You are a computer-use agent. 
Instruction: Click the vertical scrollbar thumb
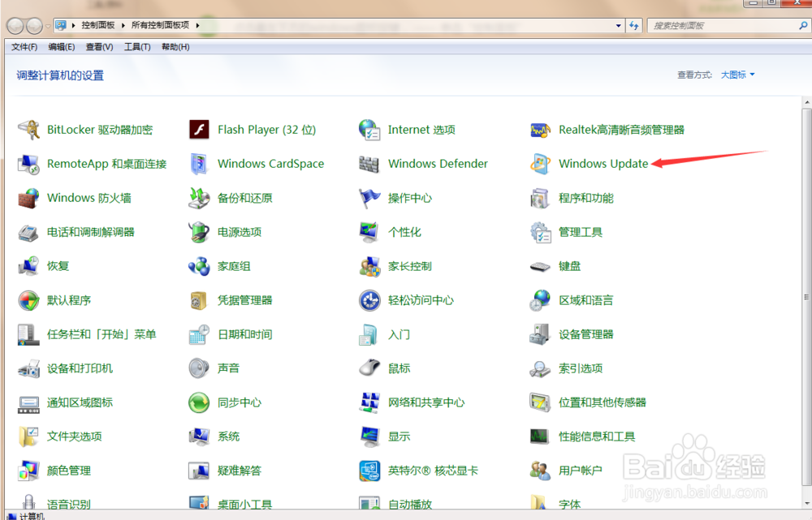807,297
